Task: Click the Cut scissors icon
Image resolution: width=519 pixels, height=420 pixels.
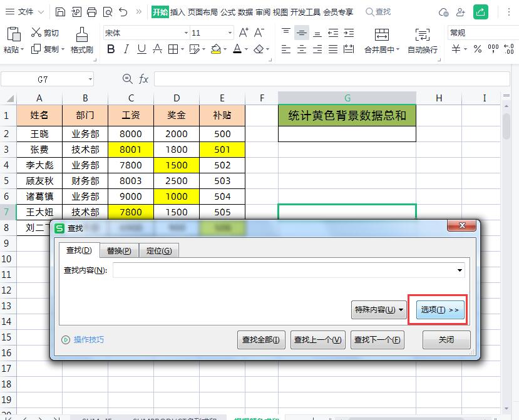Action: pos(36,33)
